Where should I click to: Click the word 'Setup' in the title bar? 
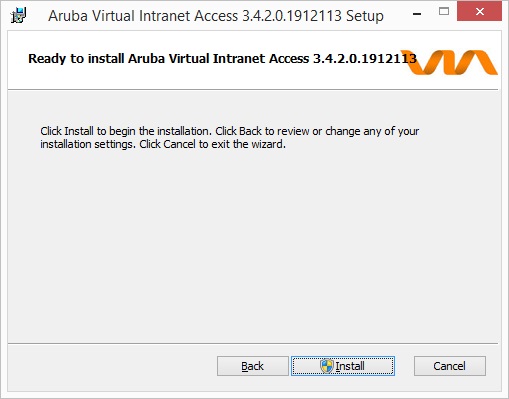365,16
